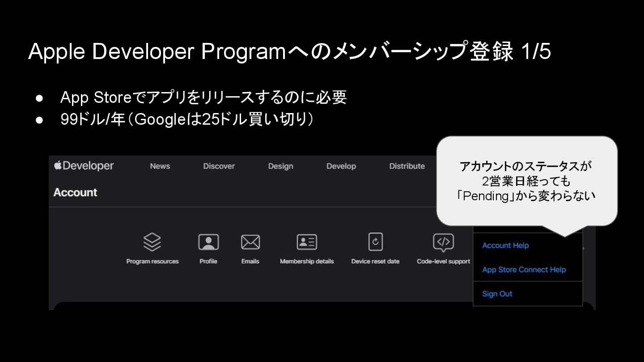
Task: Click the Account Help link
Action: click(x=505, y=245)
